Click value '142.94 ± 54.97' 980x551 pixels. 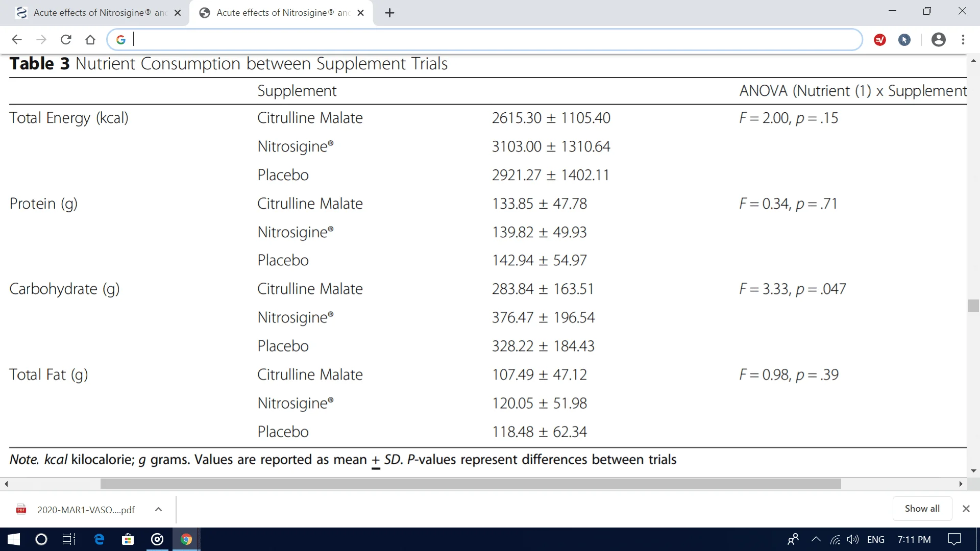click(540, 260)
